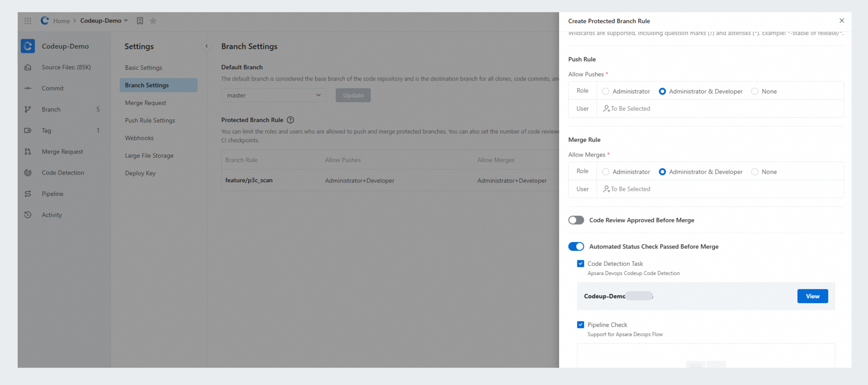Collapse the Settings side panel chevron
This screenshot has height=385, width=868.
click(x=207, y=46)
